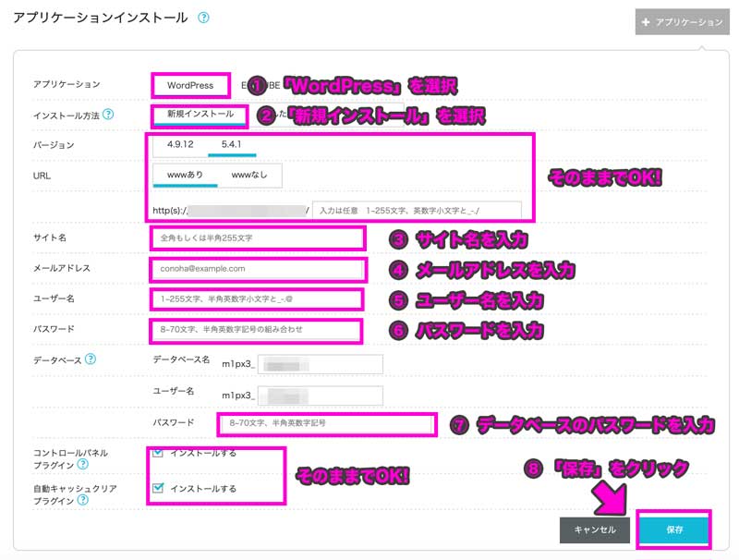This screenshot has width=739, height=560.
Task: Click the help icon beside アプリケーションインストール title
Action: coord(203,18)
